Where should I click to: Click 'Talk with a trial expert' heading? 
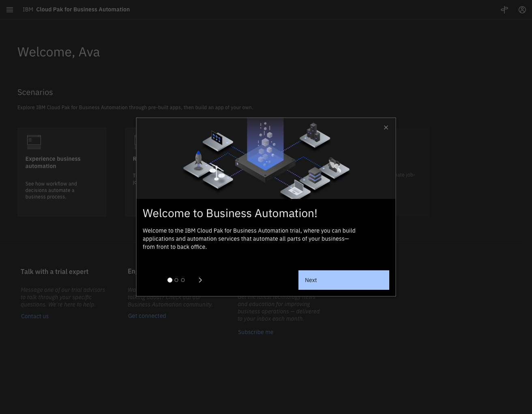pyautogui.click(x=55, y=272)
